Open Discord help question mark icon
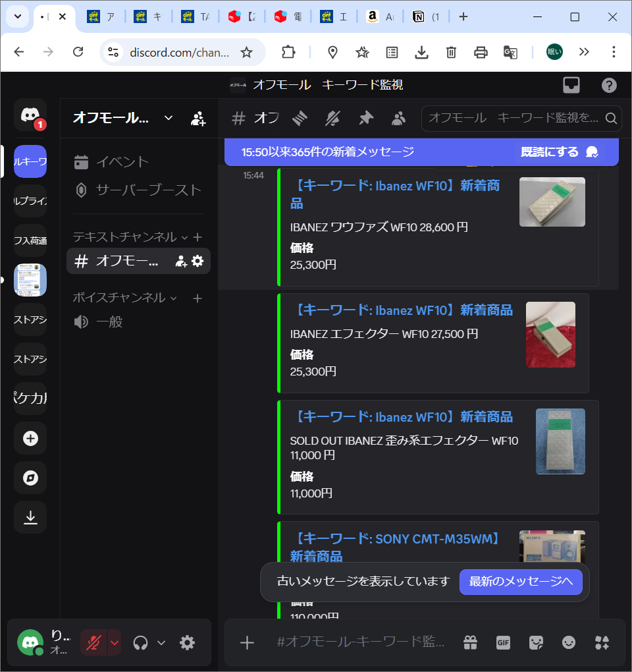Screen dimensions: 632x672 click(609, 85)
